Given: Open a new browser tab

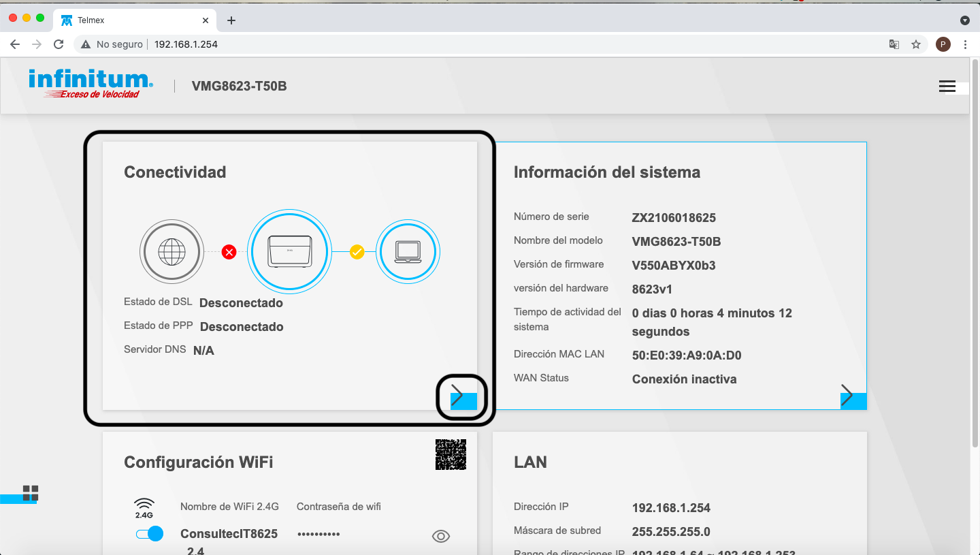Looking at the screenshot, I should coord(231,20).
